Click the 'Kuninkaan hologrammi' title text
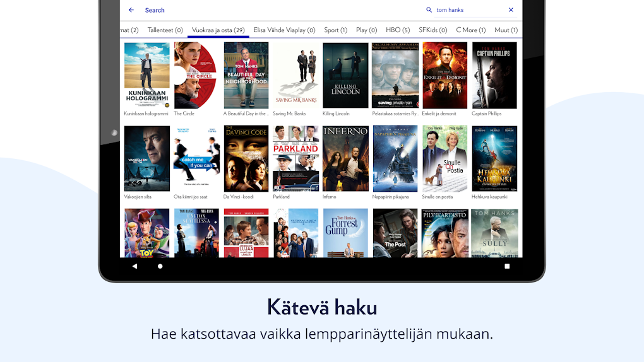Screen dimensions: 644x362 point(146,114)
